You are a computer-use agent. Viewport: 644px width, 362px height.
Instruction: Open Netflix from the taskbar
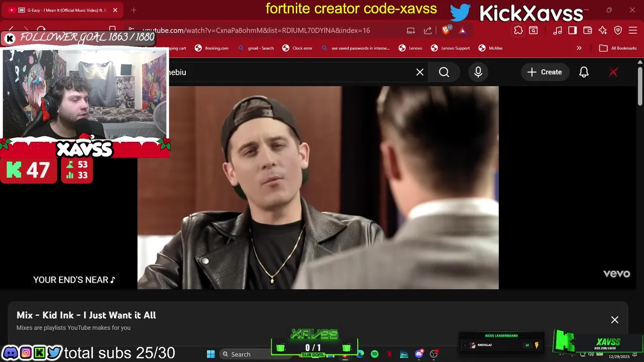coord(389,354)
